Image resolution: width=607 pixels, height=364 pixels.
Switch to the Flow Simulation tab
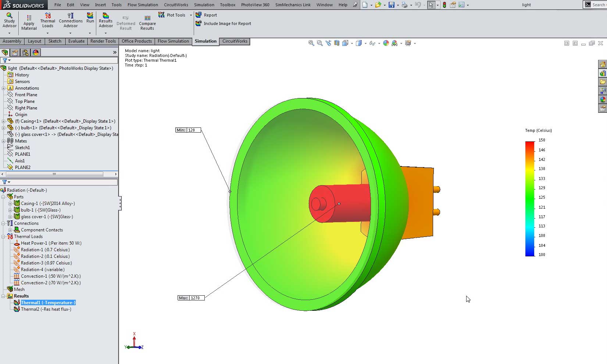pyautogui.click(x=173, y=41)
